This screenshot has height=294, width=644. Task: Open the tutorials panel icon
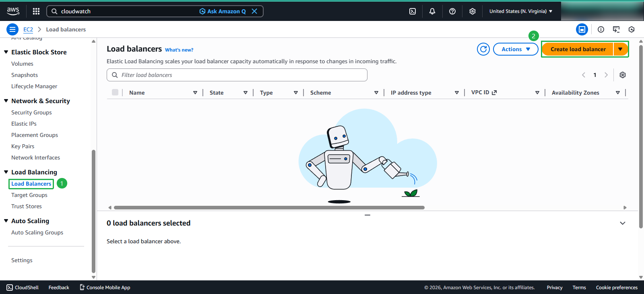[616, 29]
